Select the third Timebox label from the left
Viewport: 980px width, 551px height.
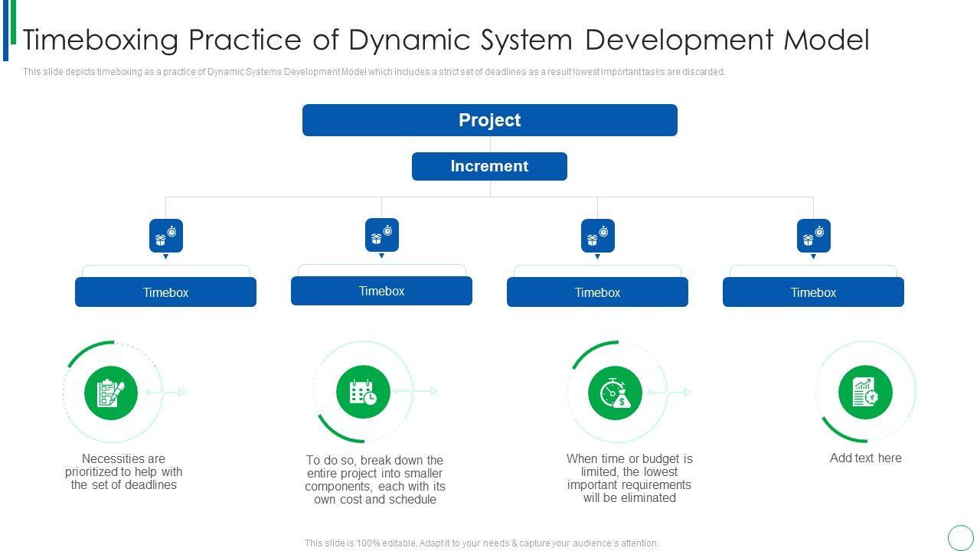[597, 292]
